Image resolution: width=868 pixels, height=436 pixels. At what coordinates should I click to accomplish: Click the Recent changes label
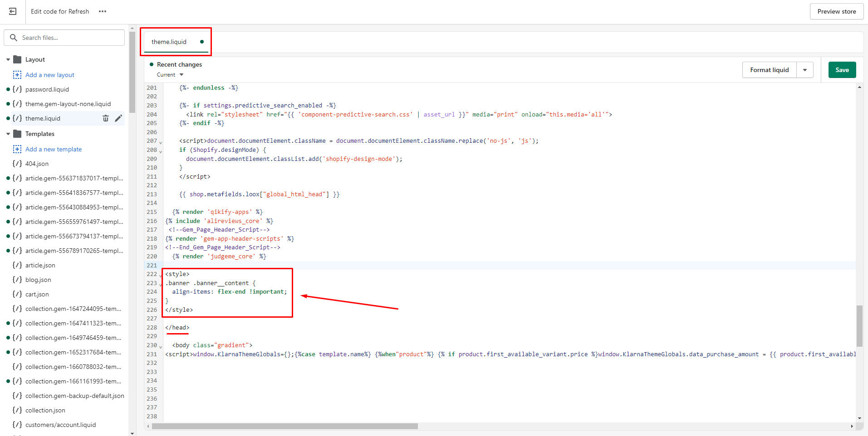pos(180,64)
